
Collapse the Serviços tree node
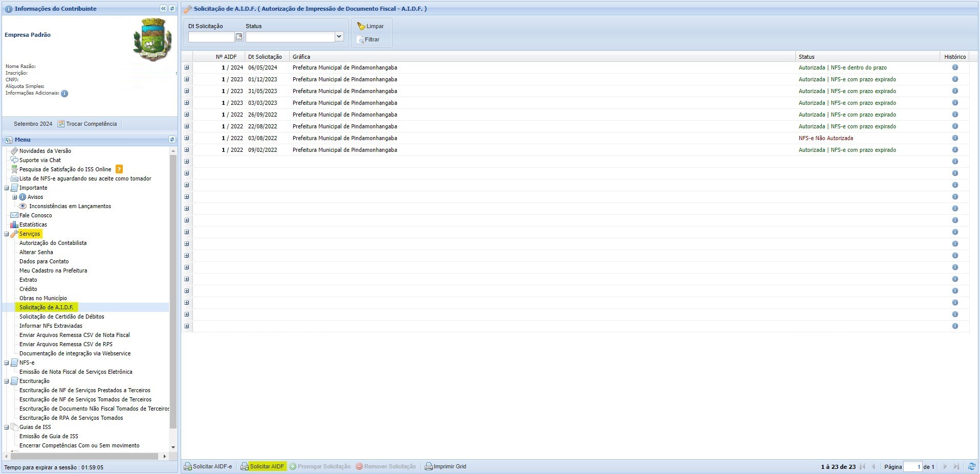pyautogui.click(x=7, y=234)
